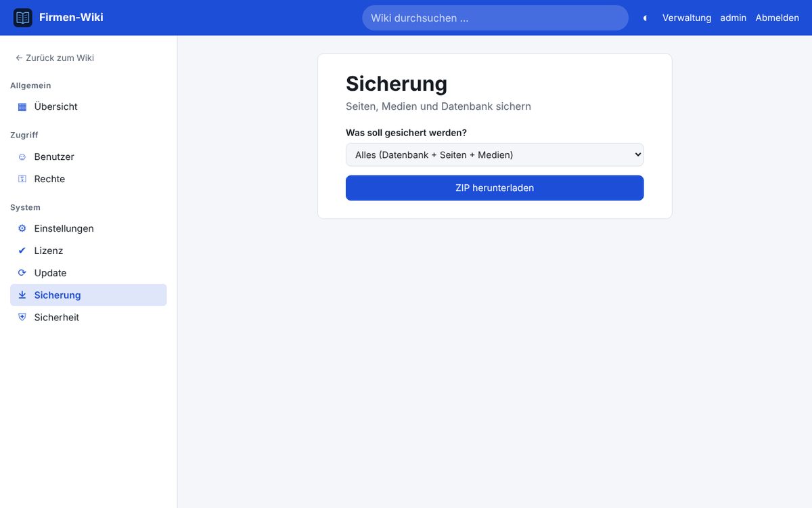The image size is (812, 508).
Task: Click the System section header
Action: [x=26, y=208]
